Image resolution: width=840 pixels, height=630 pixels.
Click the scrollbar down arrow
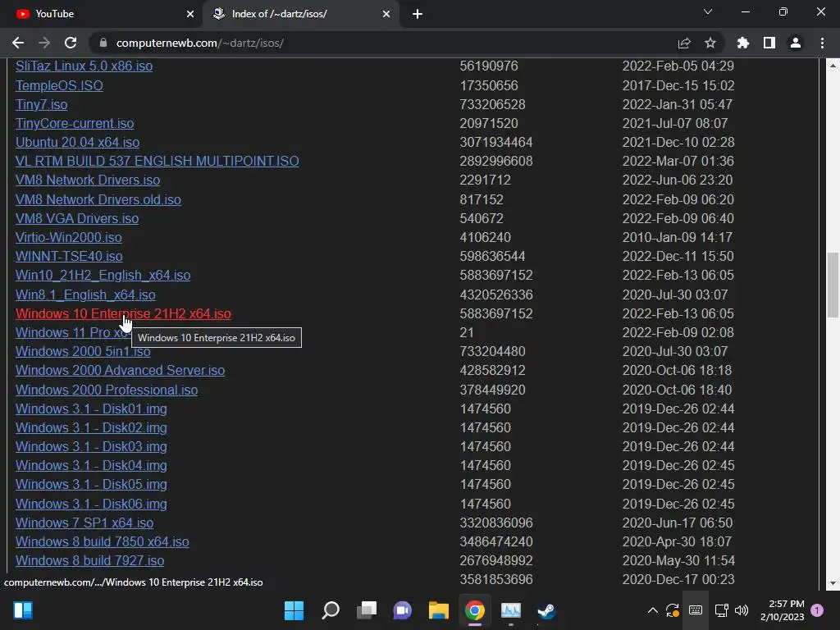pos(833,583)
